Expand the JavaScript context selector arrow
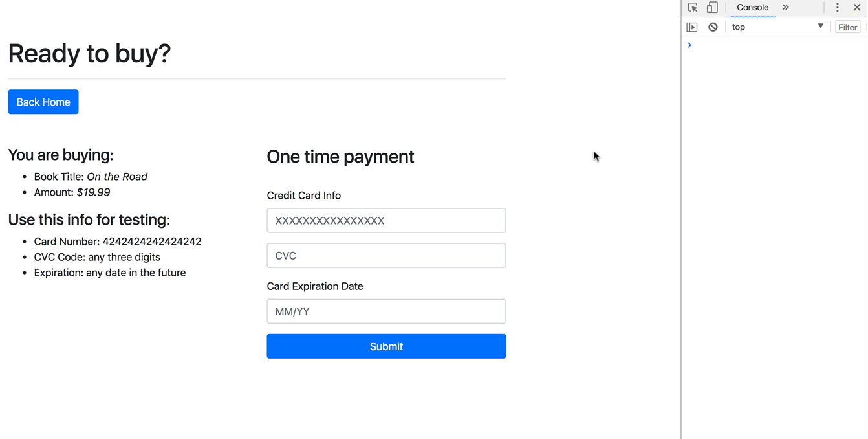Screen dimensions: 868x439 tap(819, 27)
